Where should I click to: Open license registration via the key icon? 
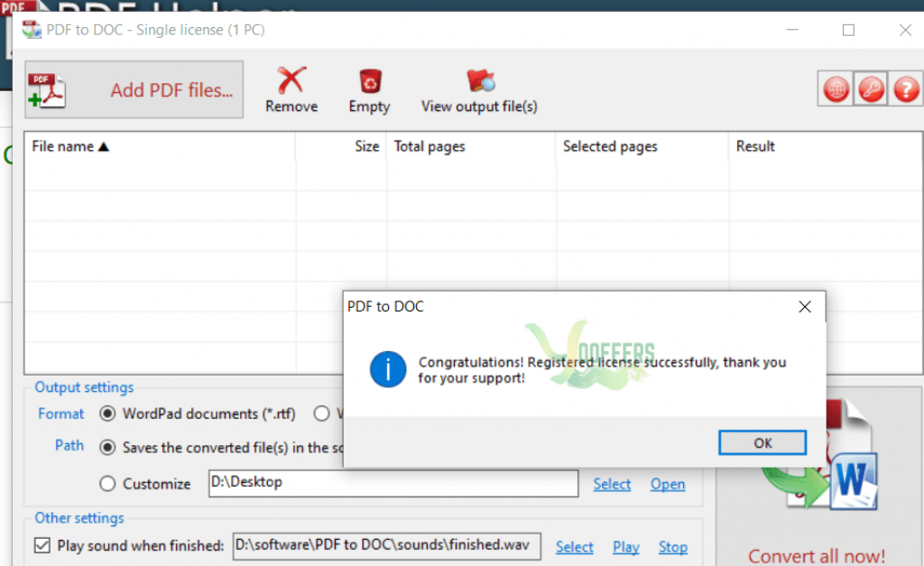click(871, 89)
